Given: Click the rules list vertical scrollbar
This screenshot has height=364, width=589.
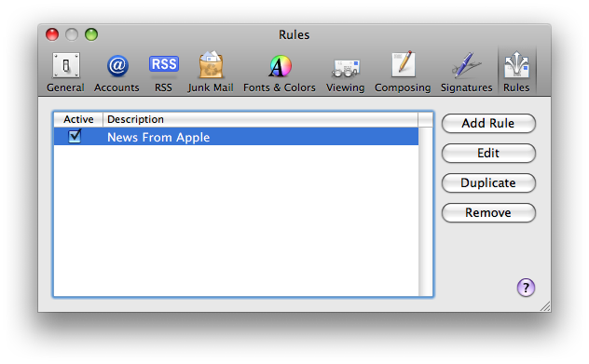Looking at the screenshot, I should click(x=426, y=211).
